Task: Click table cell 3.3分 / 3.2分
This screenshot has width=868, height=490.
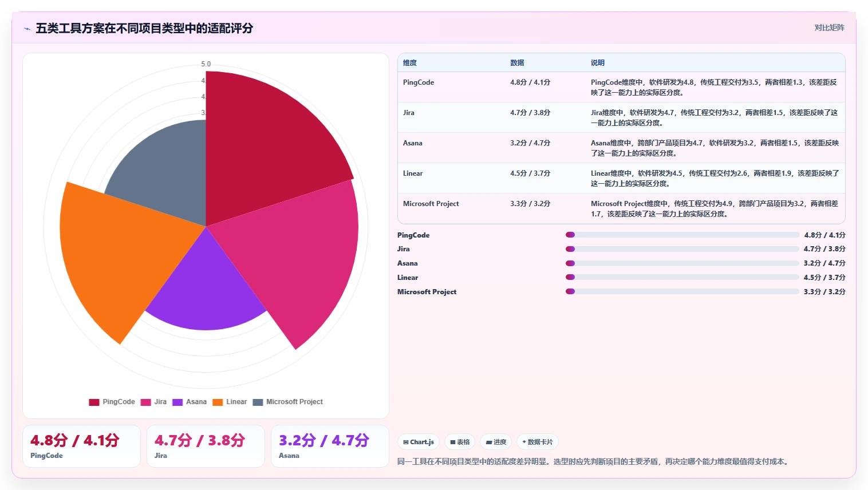Action: click(530, 204)
